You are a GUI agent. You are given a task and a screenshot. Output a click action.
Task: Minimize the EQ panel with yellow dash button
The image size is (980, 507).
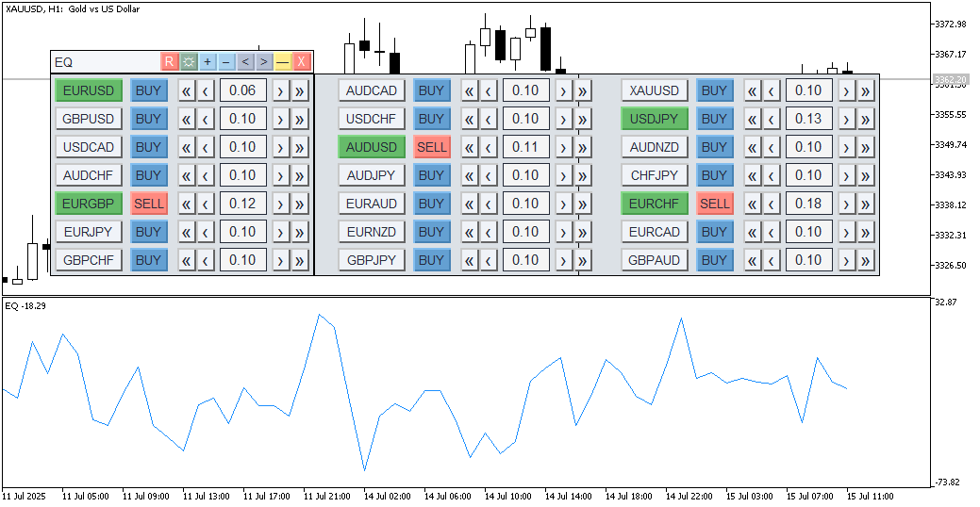(283, 62)
